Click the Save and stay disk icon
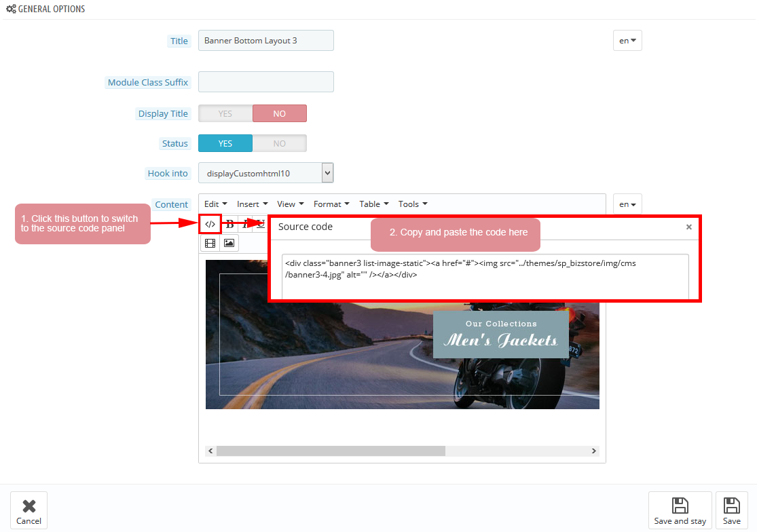 (680, 506)
